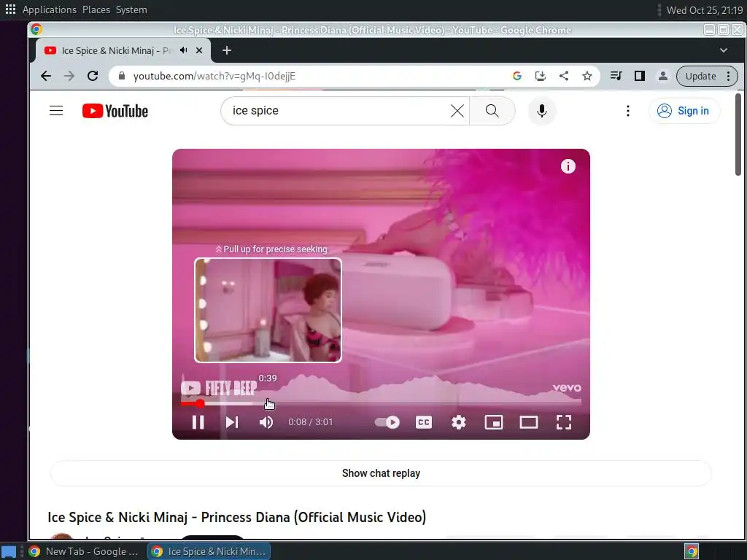This screenshot has width=747, height=560.
Task: Go to YouTube home via logo
Action: tap(115, 111)
